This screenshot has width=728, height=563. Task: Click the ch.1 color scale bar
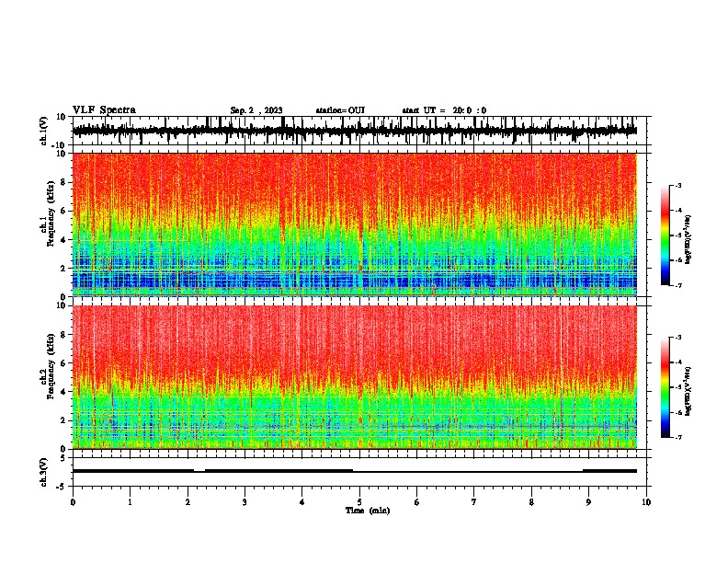665,236
